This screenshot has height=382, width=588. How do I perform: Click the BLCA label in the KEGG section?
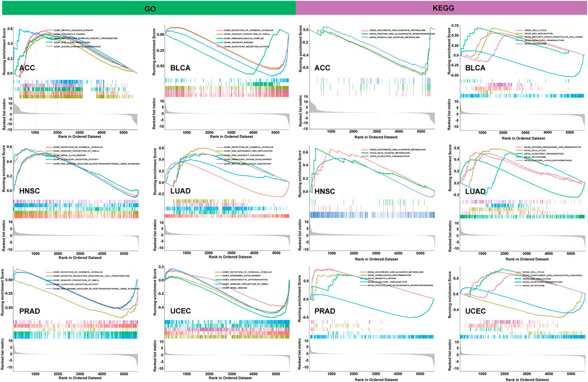475,68
